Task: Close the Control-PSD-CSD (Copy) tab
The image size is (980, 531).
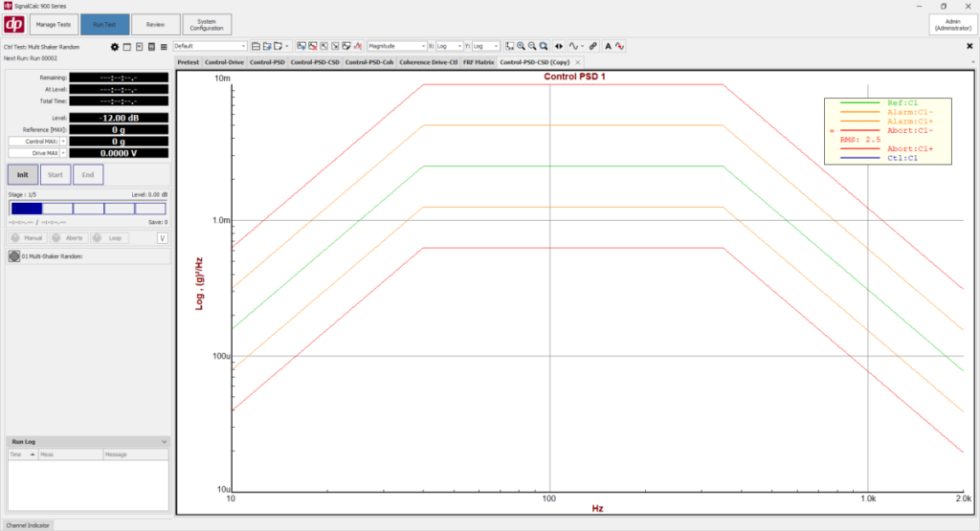Action: [577, 62]
